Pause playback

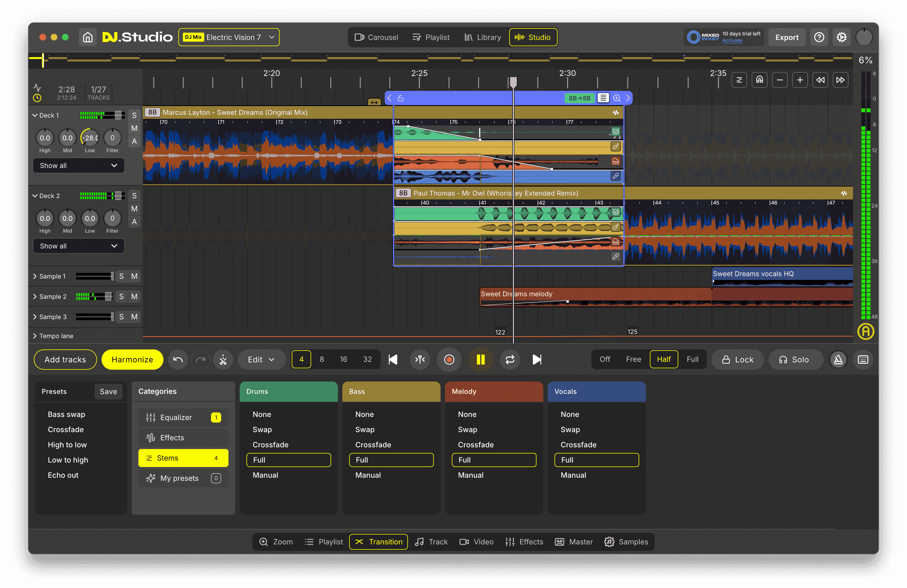coord(481,359)
